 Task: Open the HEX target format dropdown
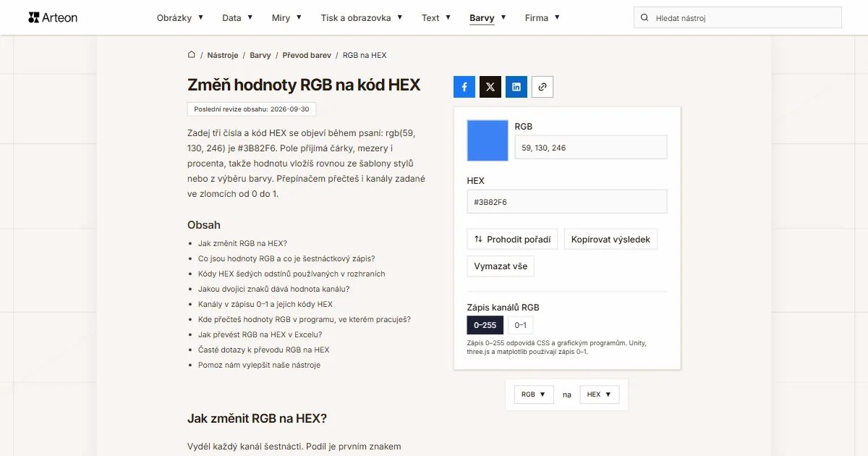click(600, 394)
